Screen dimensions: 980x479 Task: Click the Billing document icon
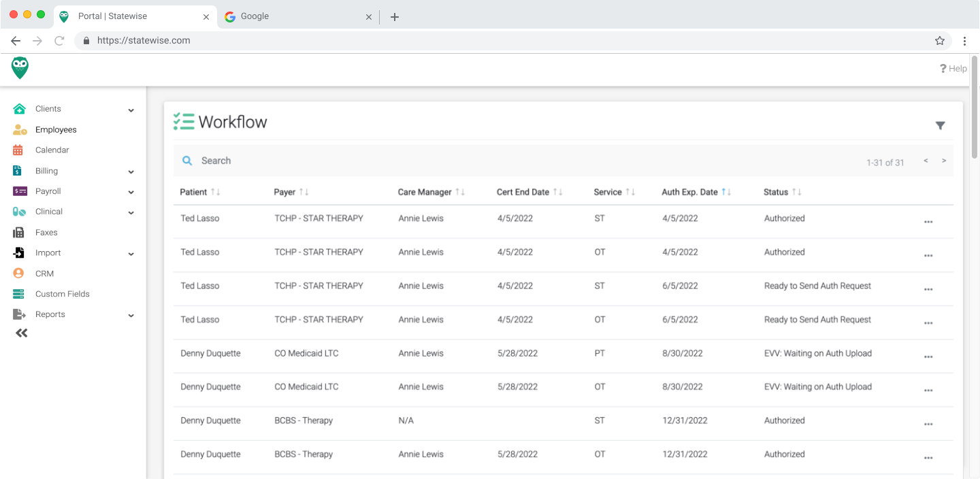point(17,171)
